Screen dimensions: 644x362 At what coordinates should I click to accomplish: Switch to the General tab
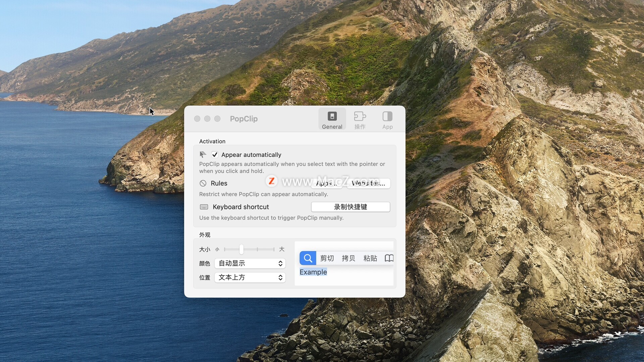point(332,120)
